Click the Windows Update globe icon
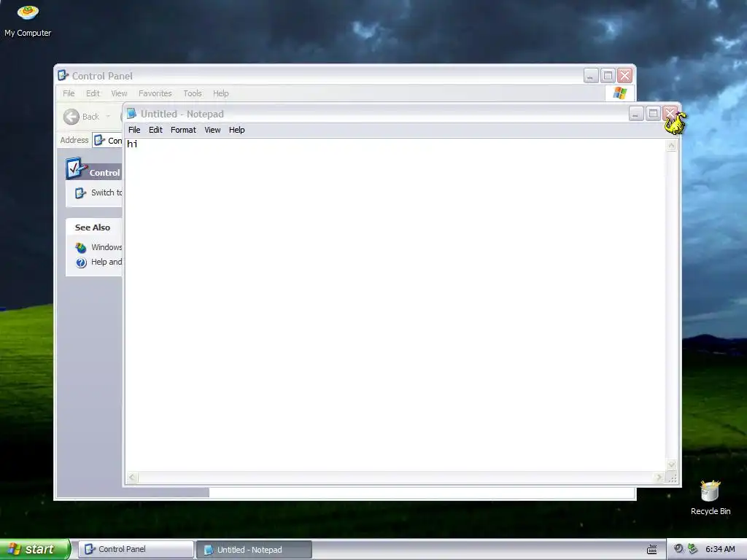This screenshot has width=747, height=560. [x=81, y=248]
